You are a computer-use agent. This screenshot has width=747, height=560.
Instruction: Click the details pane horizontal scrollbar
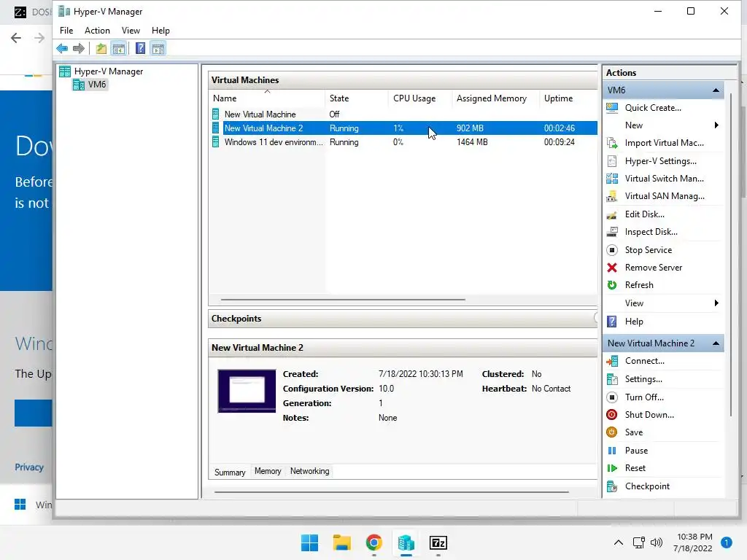tap(391, 492)
